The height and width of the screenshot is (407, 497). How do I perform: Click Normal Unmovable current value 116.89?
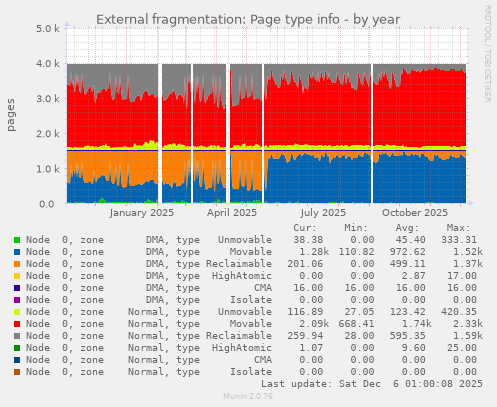(x=305, y=312)
